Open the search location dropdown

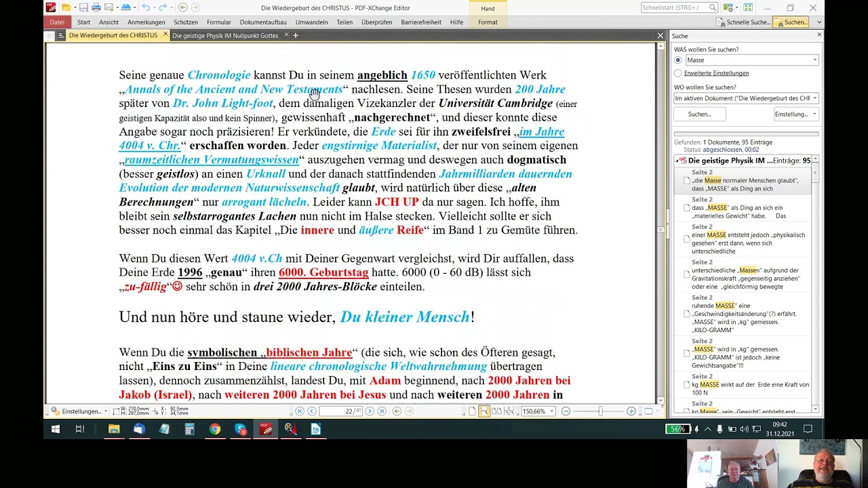(x=745, y=98)
